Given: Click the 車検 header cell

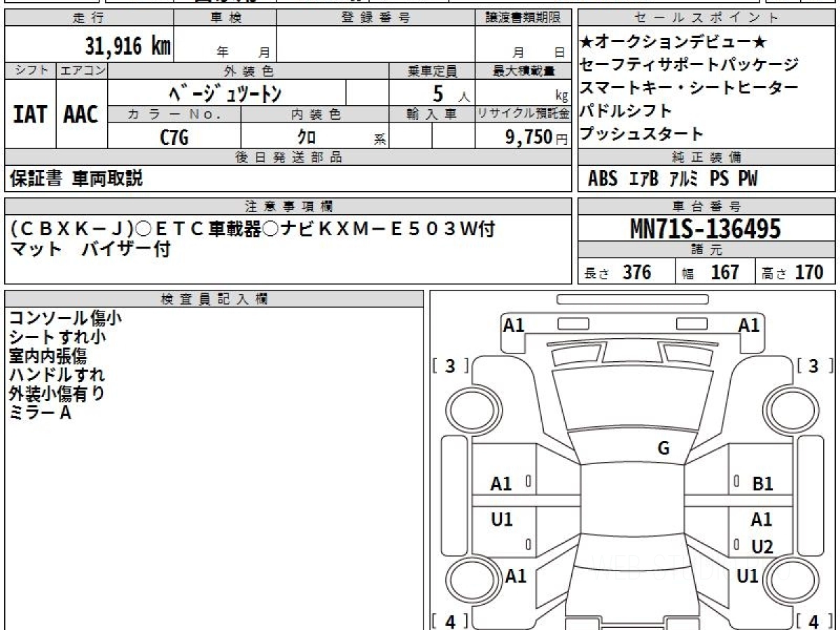Looking at the screenshot, I should pos(225,18).
